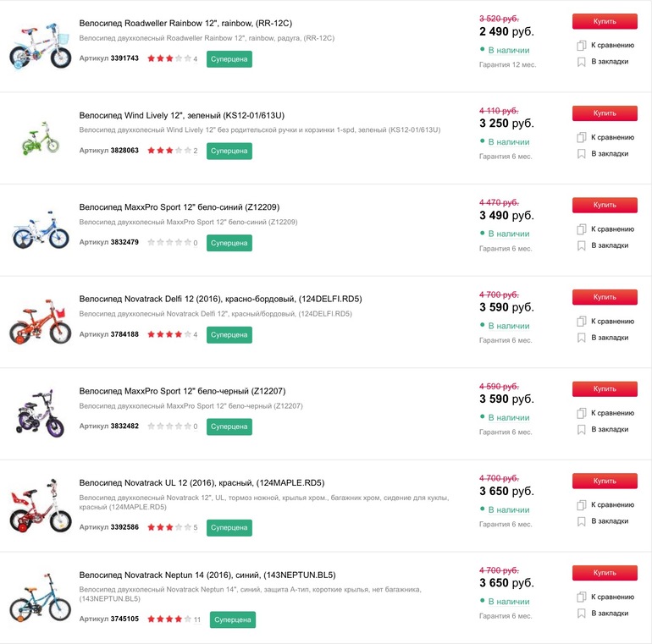Open Велосипед Novatrack Delfi 12 product link

220,299
